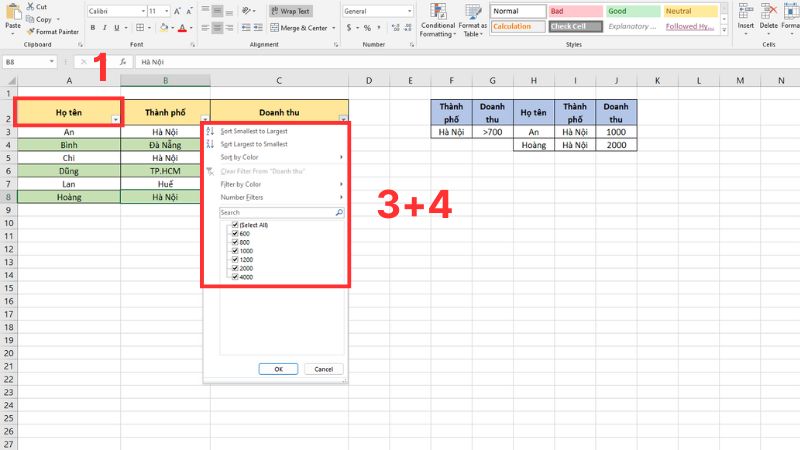Image resolution: width=800 pixels, height=450 pixels.
Task: Choose Sort Smallest to Largest
Action: coord(253,131)
